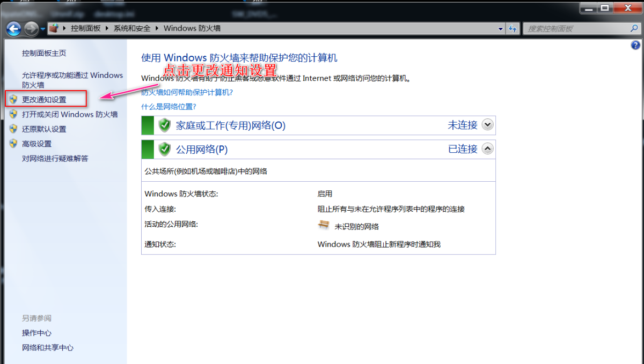Screen dimensions: 644x364
Task: Click the Windows 防火墙阻止新程序时通知我 value
Action: click(379, 244)
